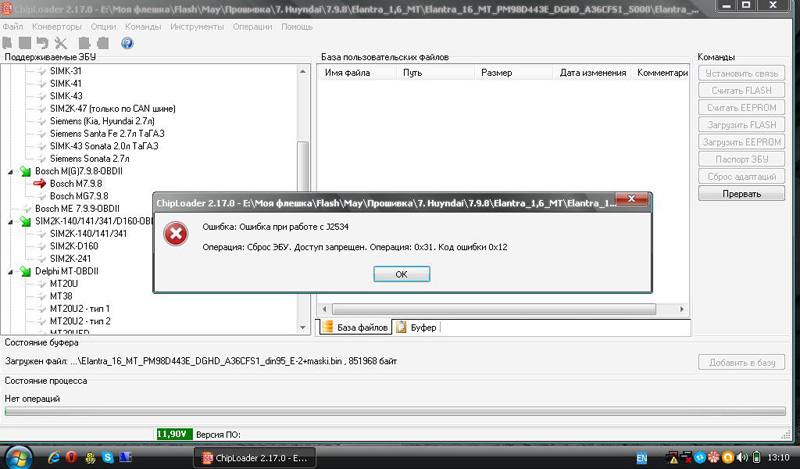Click the undo arrow toolbar icon

point(42,43)
